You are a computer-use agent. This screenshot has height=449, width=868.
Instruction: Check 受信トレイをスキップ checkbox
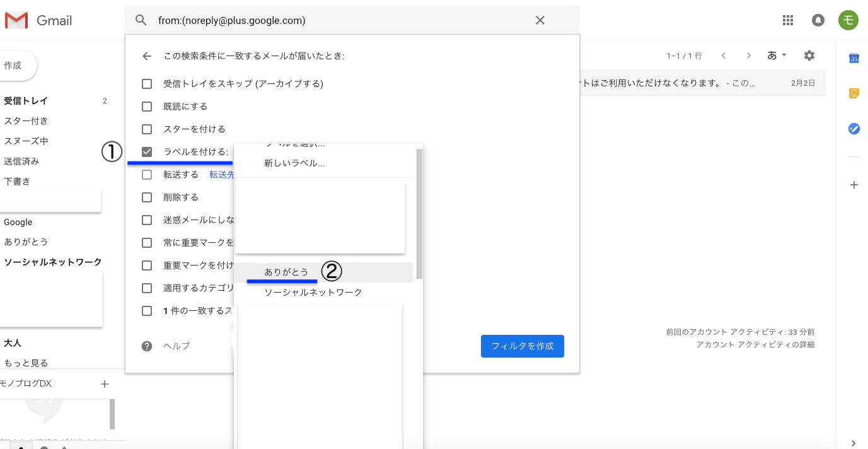147,84
